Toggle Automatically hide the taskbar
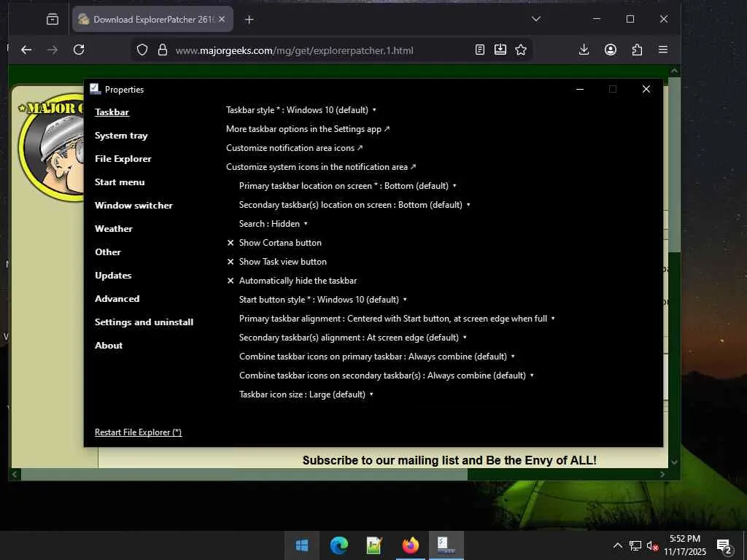Viewport: 747px width, 560px height. pyautogui.click(x=292, y=281)
